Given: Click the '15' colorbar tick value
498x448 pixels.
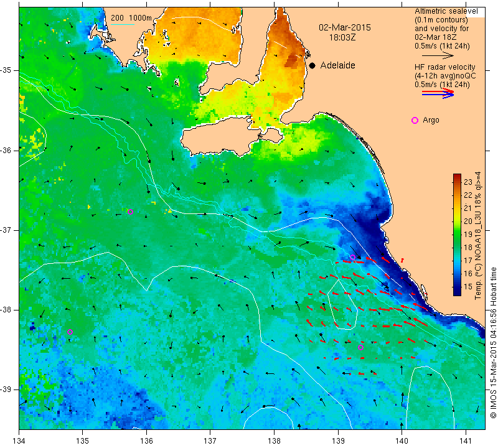Looking at the screenshot, I should coord(468,287).
